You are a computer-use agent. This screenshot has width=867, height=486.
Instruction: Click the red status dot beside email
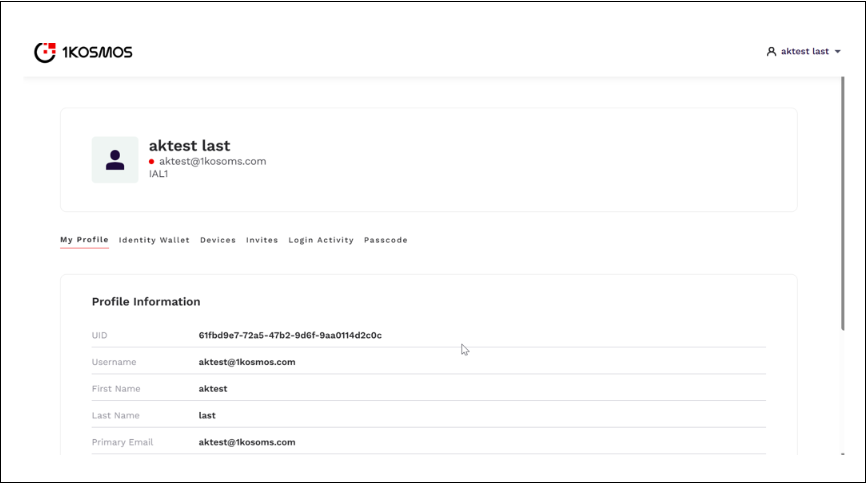pos(152,161)
